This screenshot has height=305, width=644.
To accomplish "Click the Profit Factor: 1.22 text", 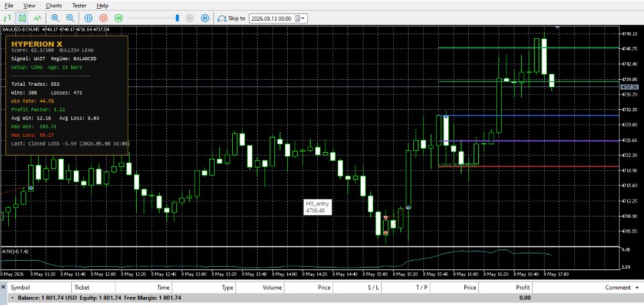I will coord(38,110).
